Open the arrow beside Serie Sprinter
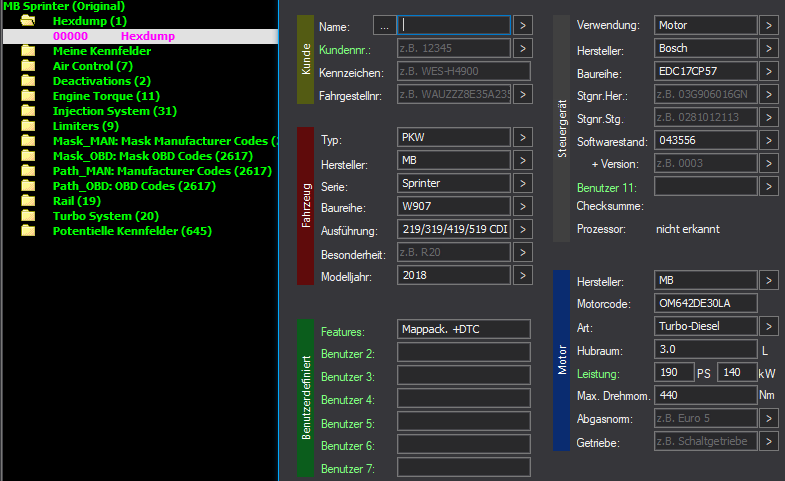785x481 pixels. point(523,184)
